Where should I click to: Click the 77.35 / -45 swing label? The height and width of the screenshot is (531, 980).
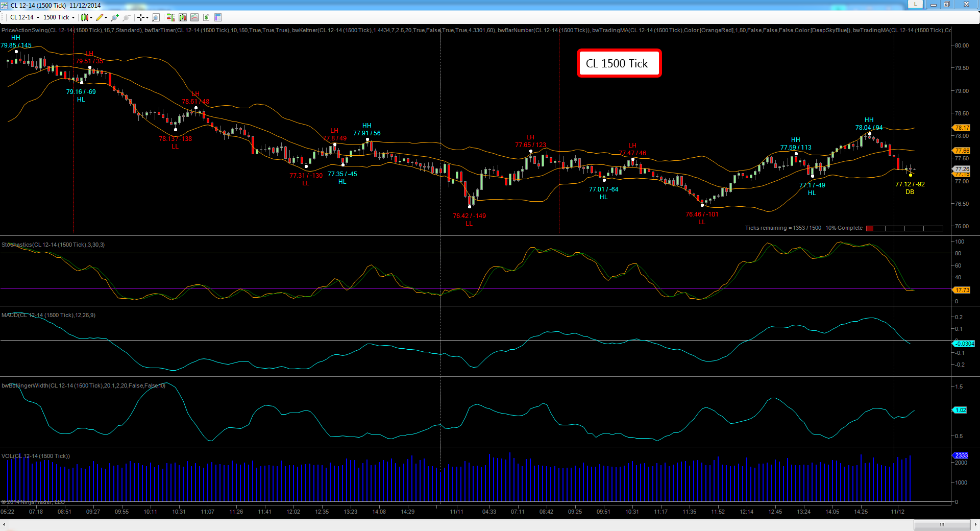pos(342,174)
